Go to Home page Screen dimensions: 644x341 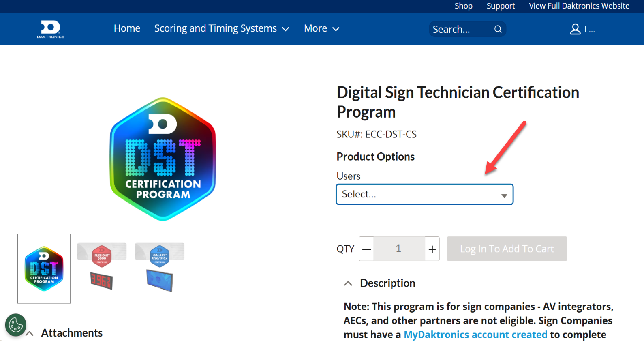point(127,29)
